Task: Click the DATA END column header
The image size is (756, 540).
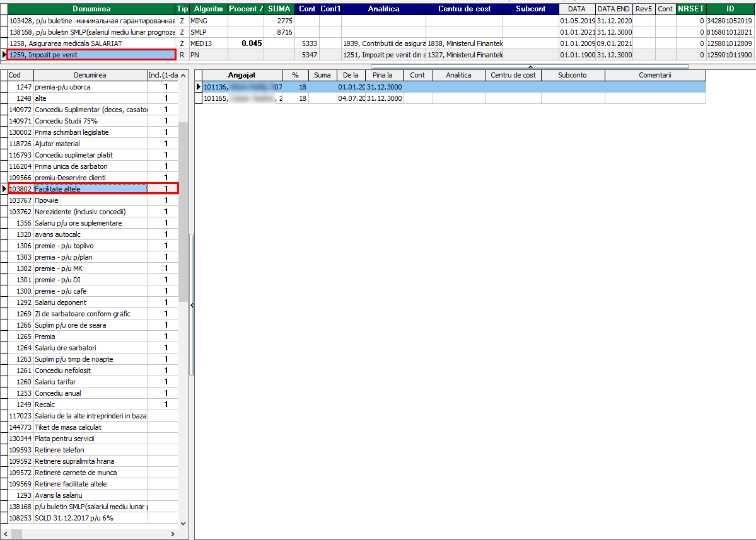Action: pyautogui.click(x=614, y=9)
